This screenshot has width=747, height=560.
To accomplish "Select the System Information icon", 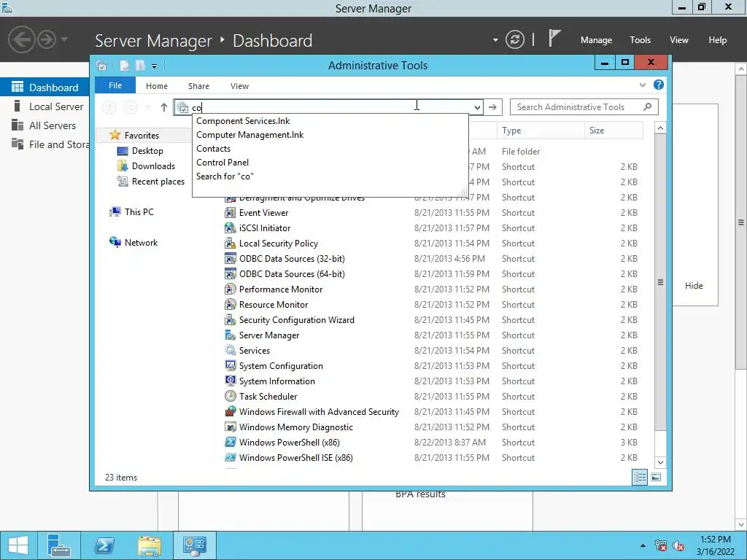I will (230, 381).
